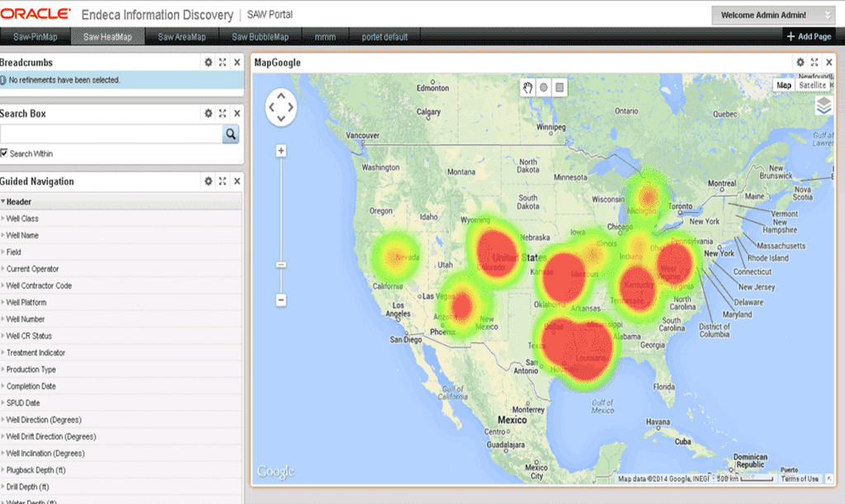Screen dimensions: 845x504
Task: Expand the Well Contractor Code refinement
Action: click(x=3, y=285)
